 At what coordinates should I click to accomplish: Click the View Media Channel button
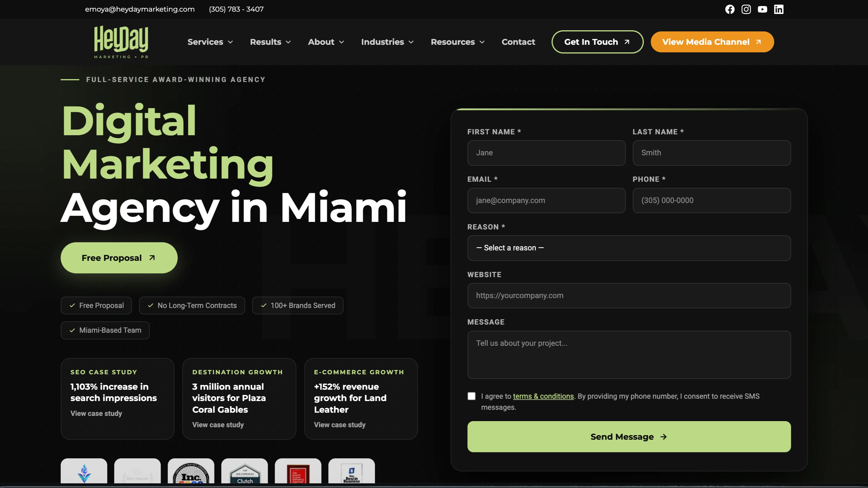pyautogui.click(x=712, y=42)
